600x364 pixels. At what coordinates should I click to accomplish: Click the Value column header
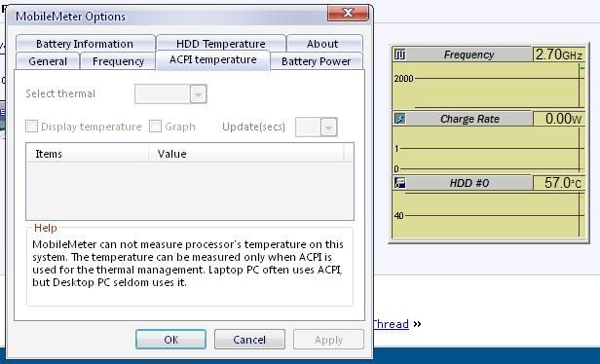point(246,154)
